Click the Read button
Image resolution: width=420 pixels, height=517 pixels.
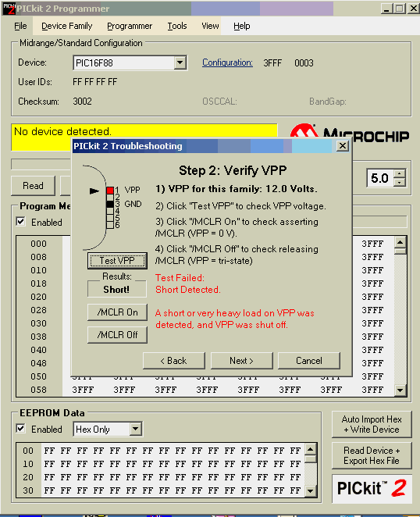tap(33, 186)
